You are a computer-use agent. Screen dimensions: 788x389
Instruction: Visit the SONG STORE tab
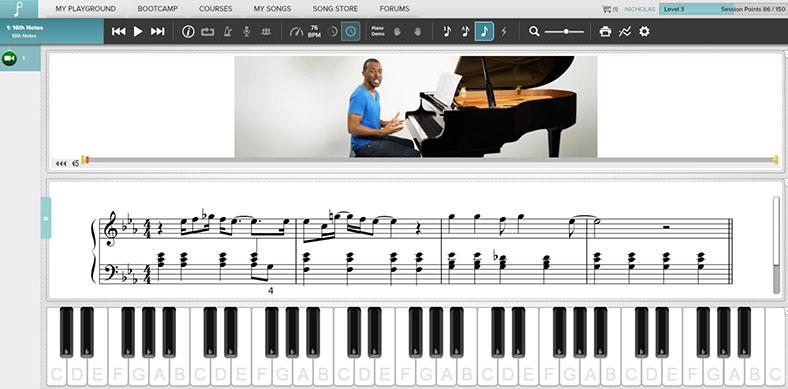pyautogui.click(x=335, y=9)
